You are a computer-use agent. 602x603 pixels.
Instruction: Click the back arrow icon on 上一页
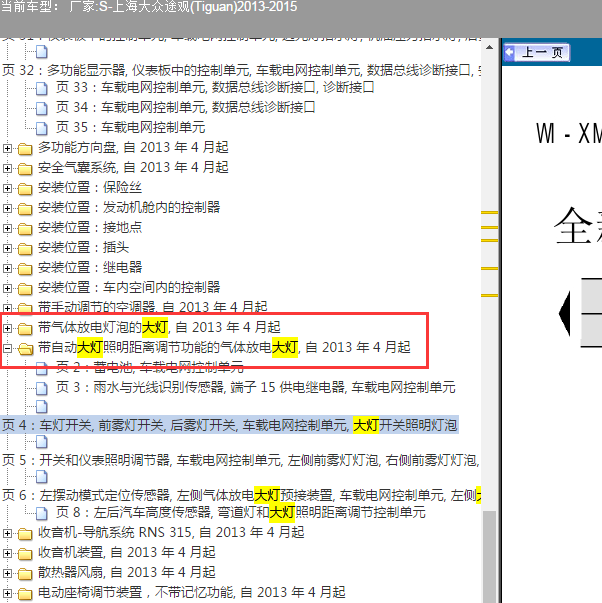[x=509, y=52]
